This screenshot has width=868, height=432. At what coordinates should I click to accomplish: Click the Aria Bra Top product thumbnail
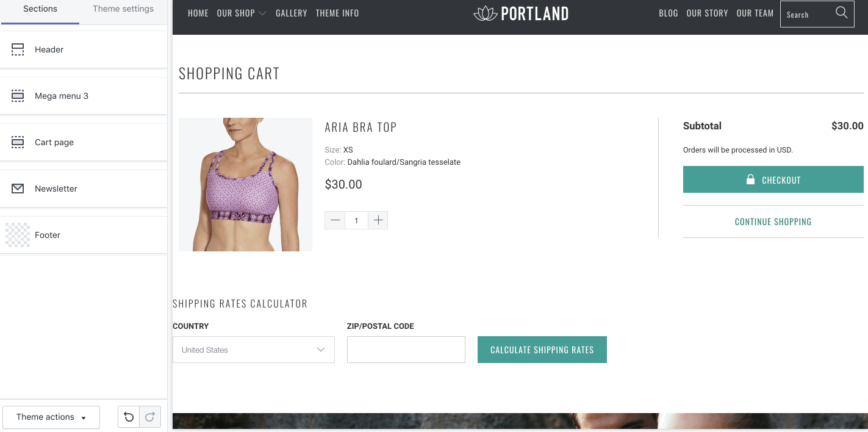[x=245, y=184]
